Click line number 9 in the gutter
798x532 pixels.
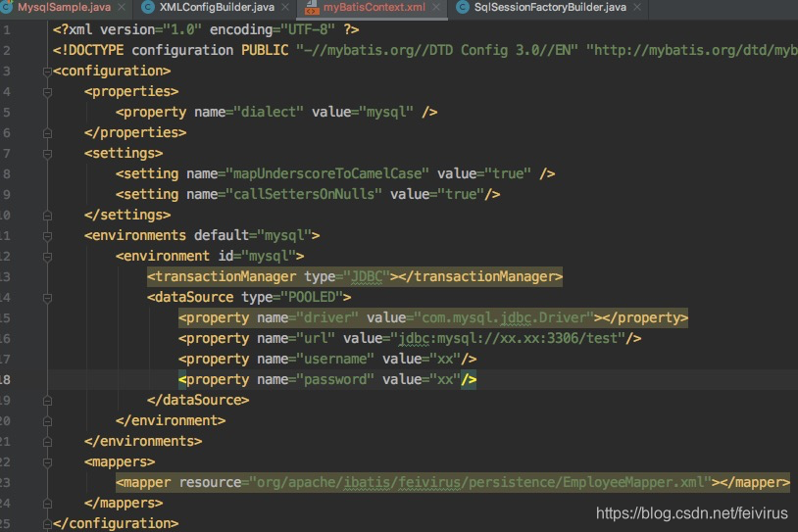point(6,194)
